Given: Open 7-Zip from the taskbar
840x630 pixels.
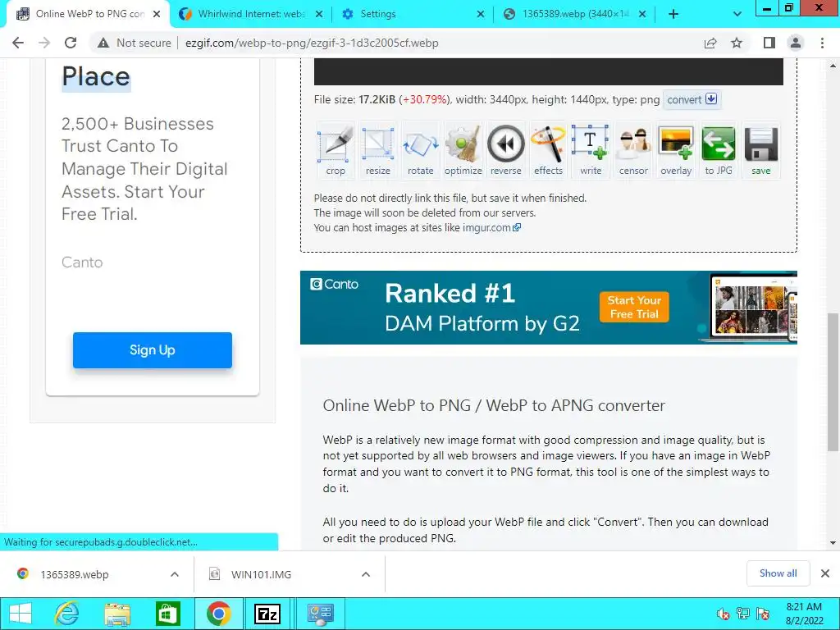Looking at the screenshot, I should click(267, 614).
